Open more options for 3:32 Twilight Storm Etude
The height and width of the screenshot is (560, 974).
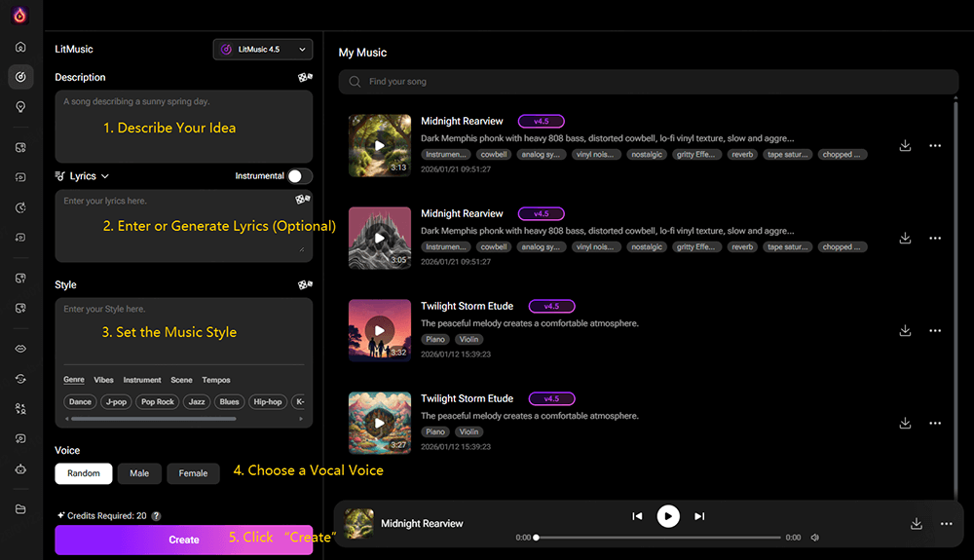(935, 330)
